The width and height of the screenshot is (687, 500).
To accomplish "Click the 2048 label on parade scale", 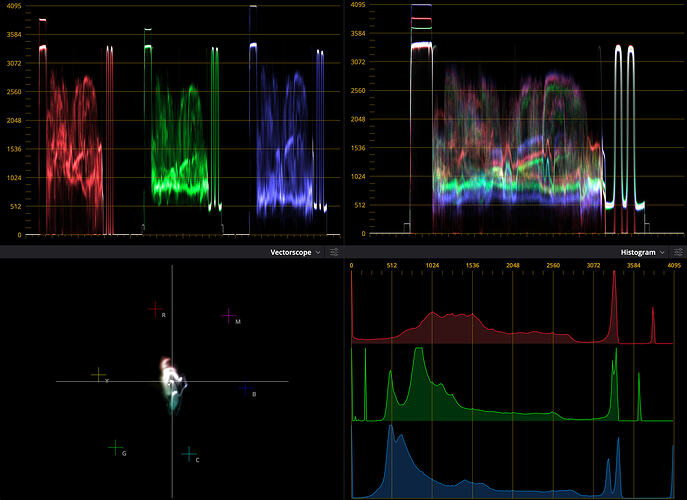I will click(14, 121).
